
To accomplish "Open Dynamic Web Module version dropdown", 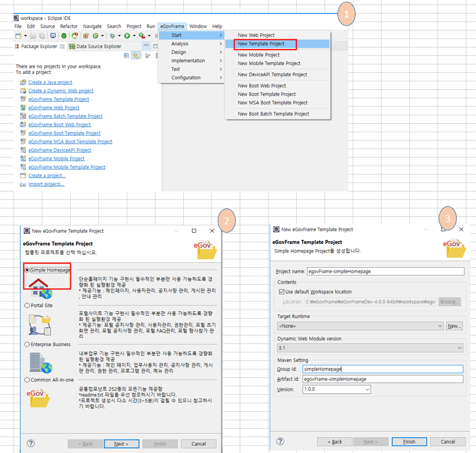I will click(x=370, y=348).
